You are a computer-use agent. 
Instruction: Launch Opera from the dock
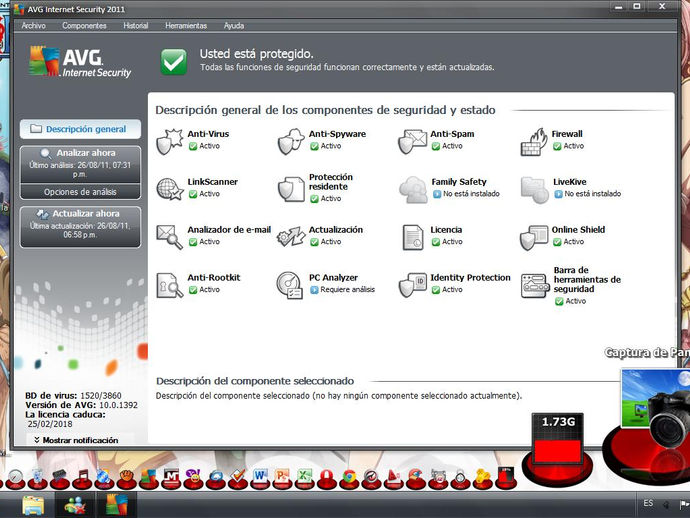327,479
